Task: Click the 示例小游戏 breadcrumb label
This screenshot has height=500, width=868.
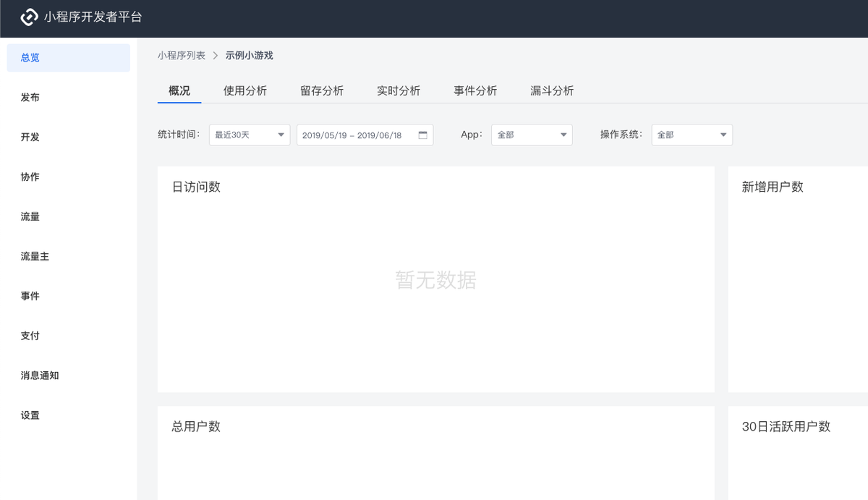Action: click(250, 55)
